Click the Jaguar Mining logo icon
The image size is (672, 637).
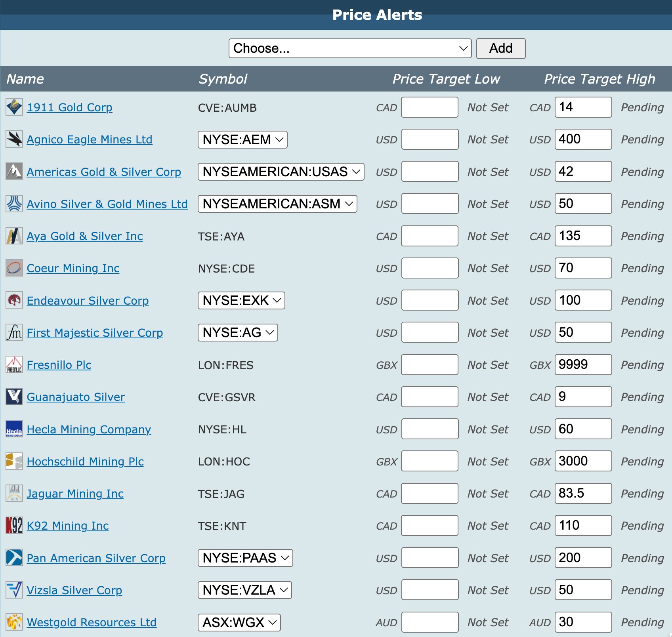[x=14, y=494]
